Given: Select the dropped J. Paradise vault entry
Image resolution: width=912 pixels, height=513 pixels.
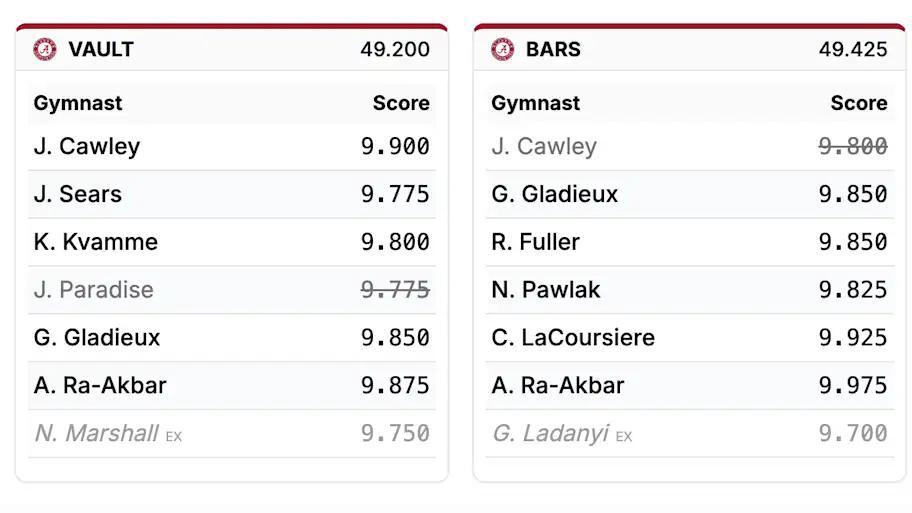Looking at the screenshot, I should 94,290.
